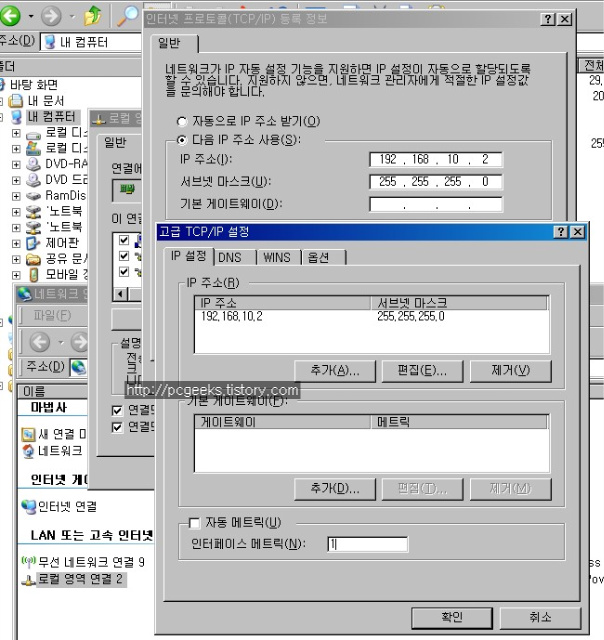Click the first 노트북 network drive icon

(33, 211)
